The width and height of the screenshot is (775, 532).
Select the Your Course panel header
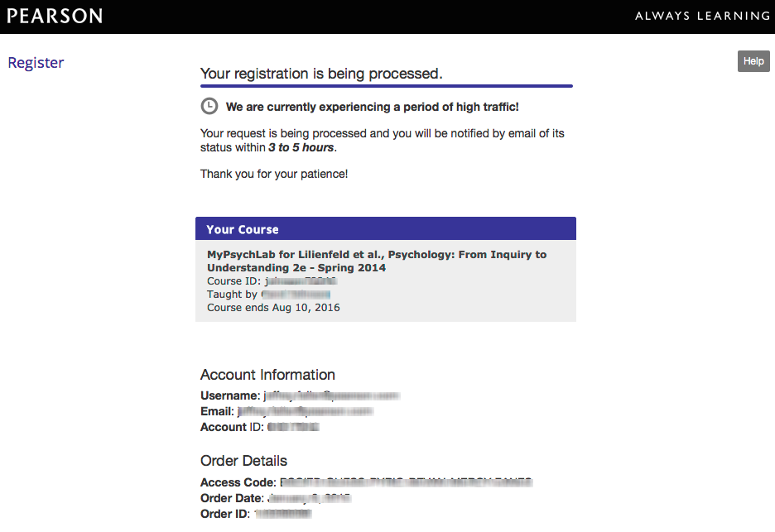[385, 229]
